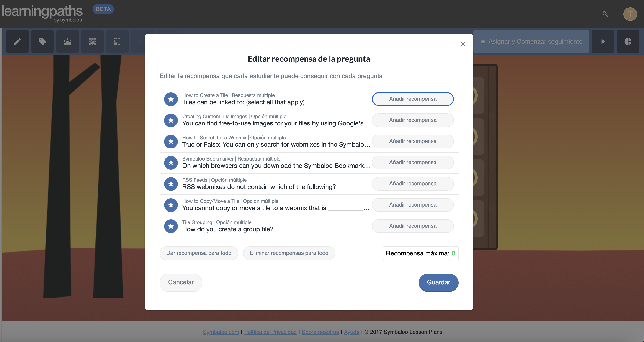Add reward to Symbaloo Bookmarker question

(413, 163)
